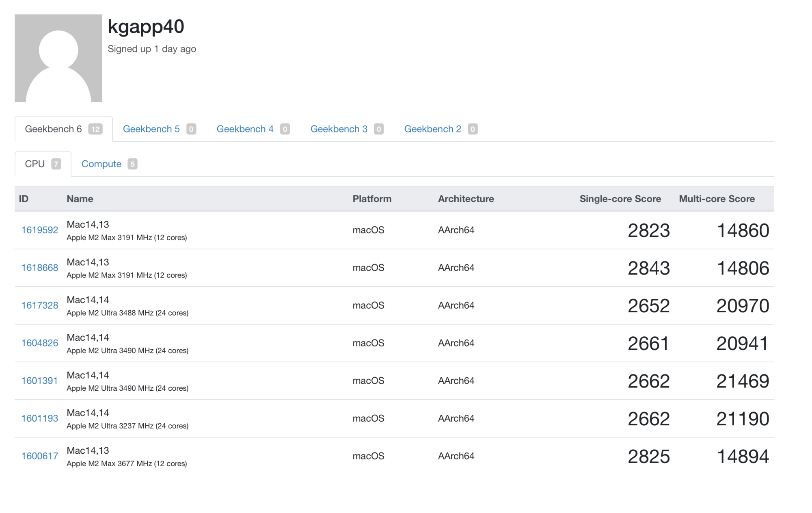Click macOS platform cell in row 1618668
The image size is (812, 513).
[x=368, y=268]
